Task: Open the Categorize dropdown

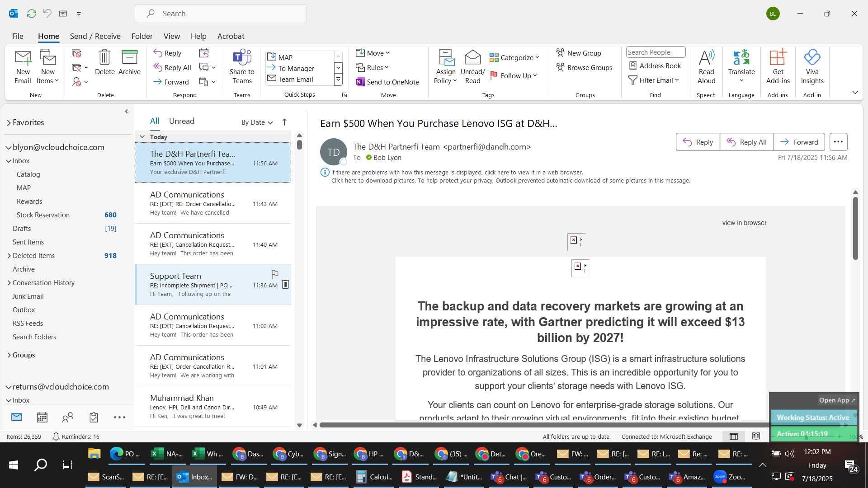Action: coord(514,57)
